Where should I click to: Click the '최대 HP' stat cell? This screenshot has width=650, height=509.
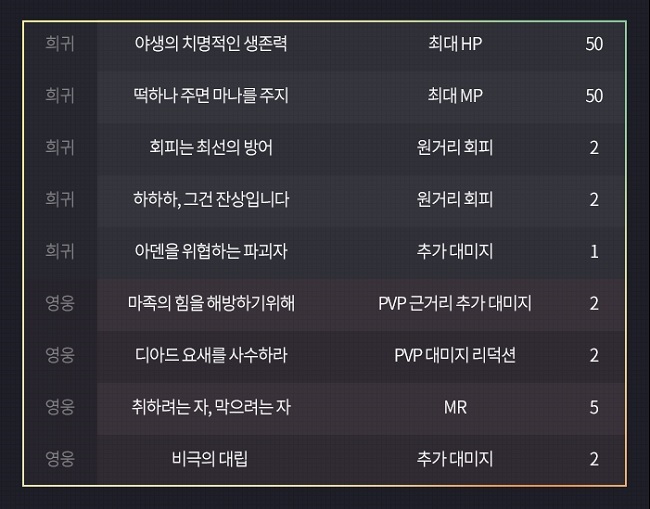pyautogui.click(x=455, y=43)
